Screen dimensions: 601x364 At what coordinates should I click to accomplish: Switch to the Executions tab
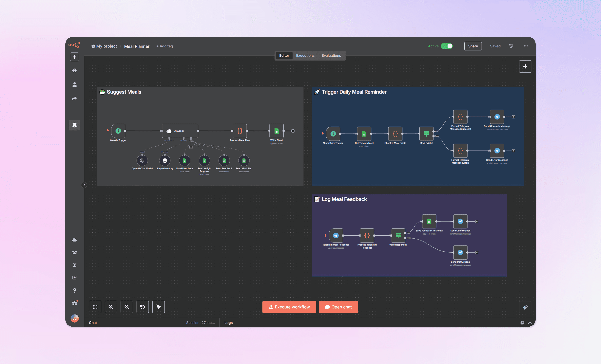click(x=305, y=56)
